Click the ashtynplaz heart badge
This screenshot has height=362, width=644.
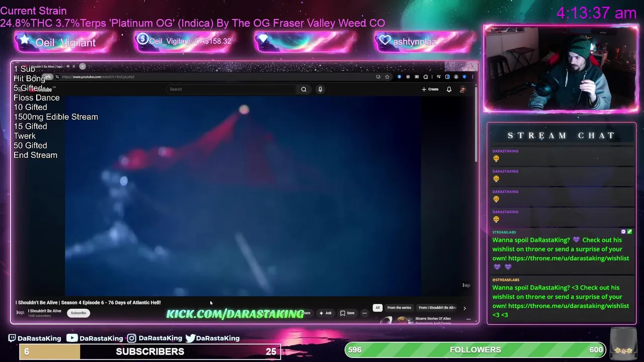pyautogui.click(x=425, y=42)
